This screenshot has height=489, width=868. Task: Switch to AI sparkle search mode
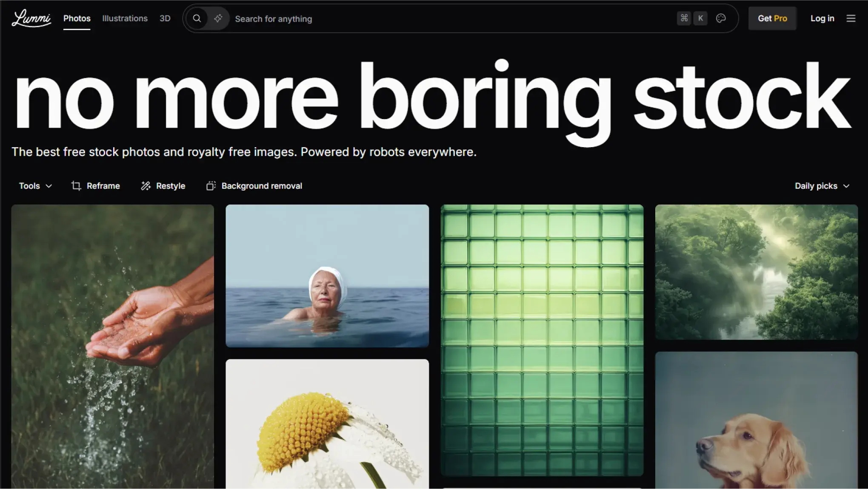point(218,18)
